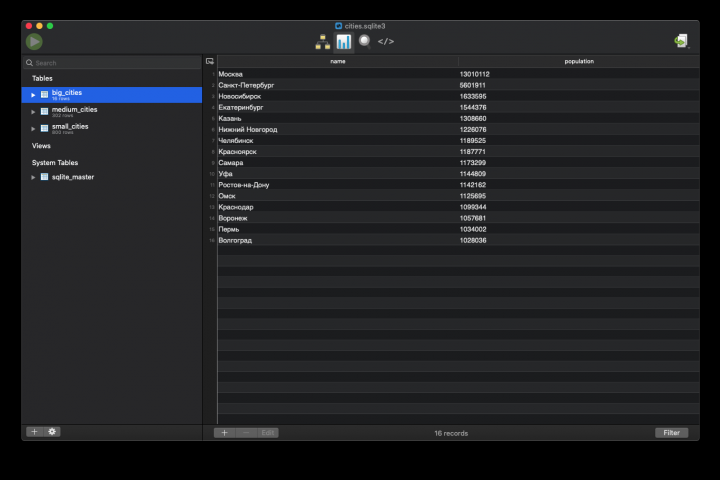This screenshot has width=720, height=480.
Task: Add a new table with sidebar plus
Action: (34, 432)
